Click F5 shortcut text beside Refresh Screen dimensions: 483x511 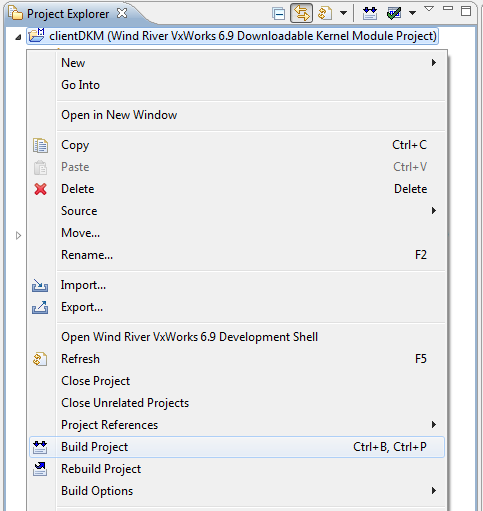click(x=421, y=359)
